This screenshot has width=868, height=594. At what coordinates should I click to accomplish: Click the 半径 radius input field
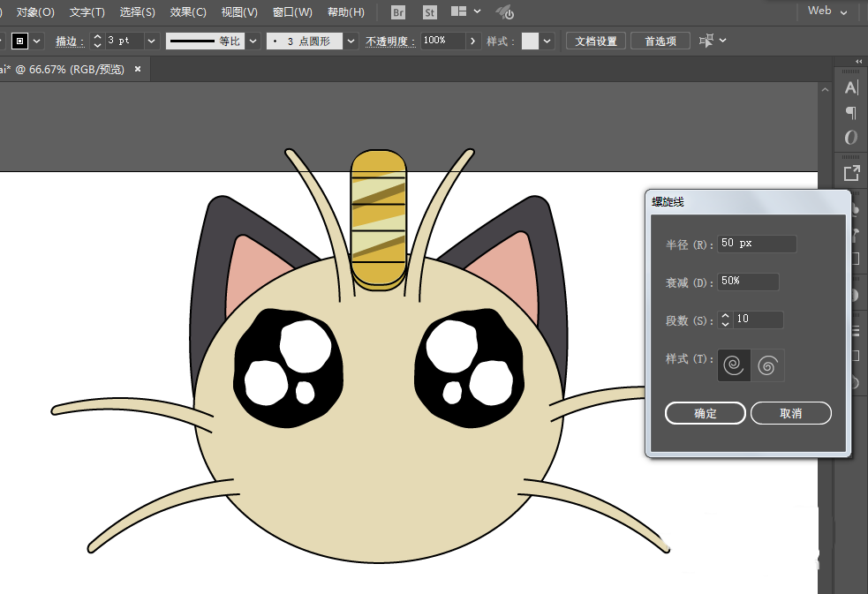pyautogui.click(x=757, y=244)
